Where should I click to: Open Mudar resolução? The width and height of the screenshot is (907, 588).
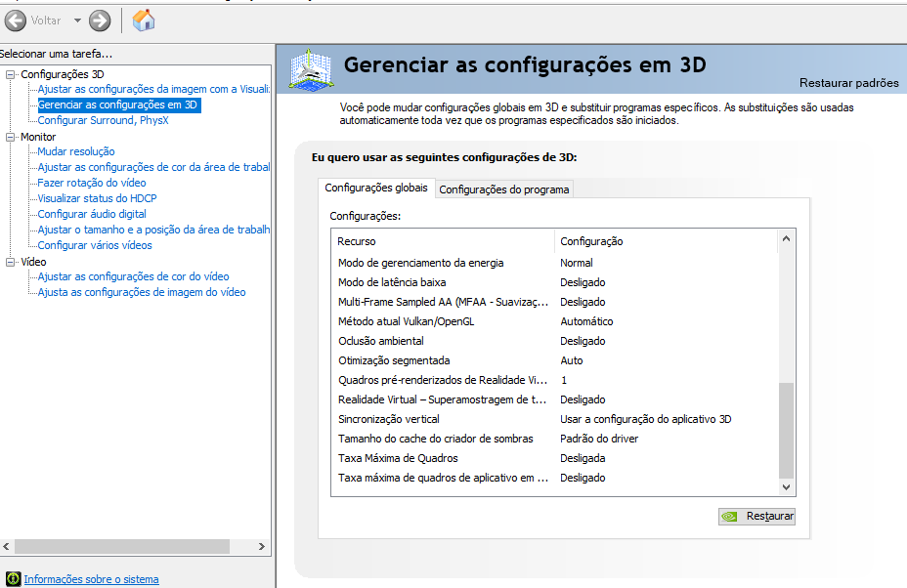click(x=76, y=151)
